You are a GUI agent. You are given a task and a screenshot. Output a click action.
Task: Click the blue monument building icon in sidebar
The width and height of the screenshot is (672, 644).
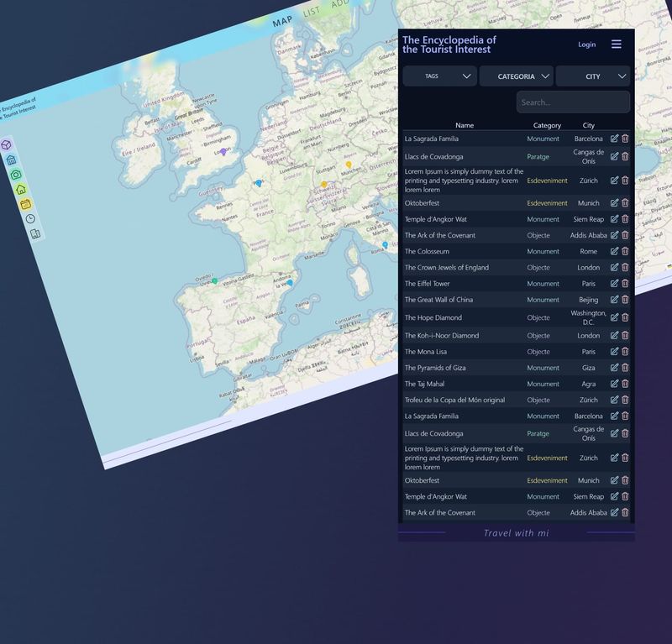point(11,160)
